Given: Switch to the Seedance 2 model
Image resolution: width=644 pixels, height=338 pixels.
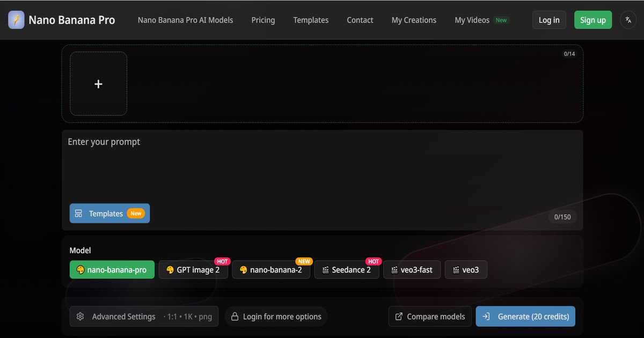Looking at the screenshot, I should (347, 270).
